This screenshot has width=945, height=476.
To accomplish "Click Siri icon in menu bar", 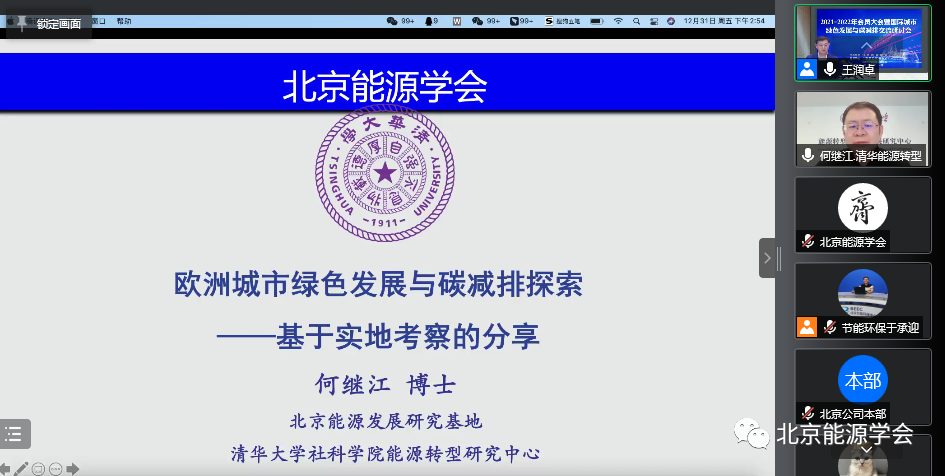I will [x=671, y=21].
